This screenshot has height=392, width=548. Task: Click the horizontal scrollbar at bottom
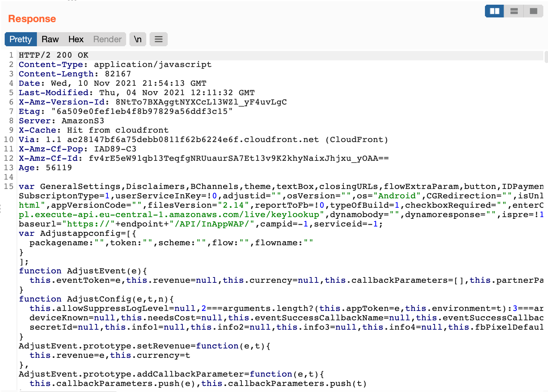coord(67,391)
